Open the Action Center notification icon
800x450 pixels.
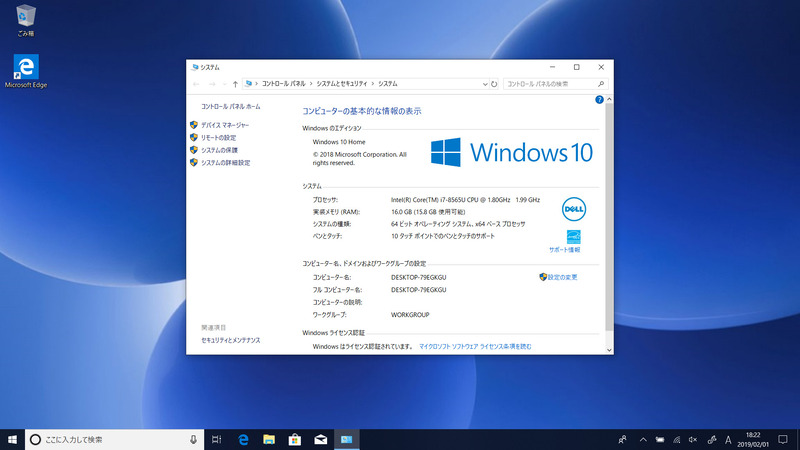pyautogui.click(x=783, y=439)
